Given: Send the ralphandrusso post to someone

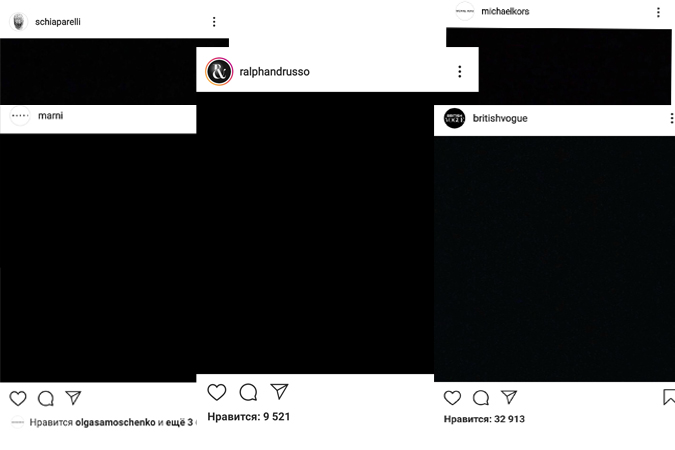Looking at the screenshot, I should pos(279,391).
